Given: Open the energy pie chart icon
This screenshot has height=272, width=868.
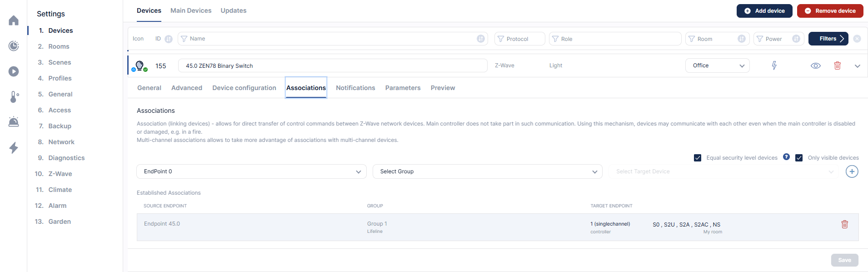Looking at the screenshot, I should [14, 46].
